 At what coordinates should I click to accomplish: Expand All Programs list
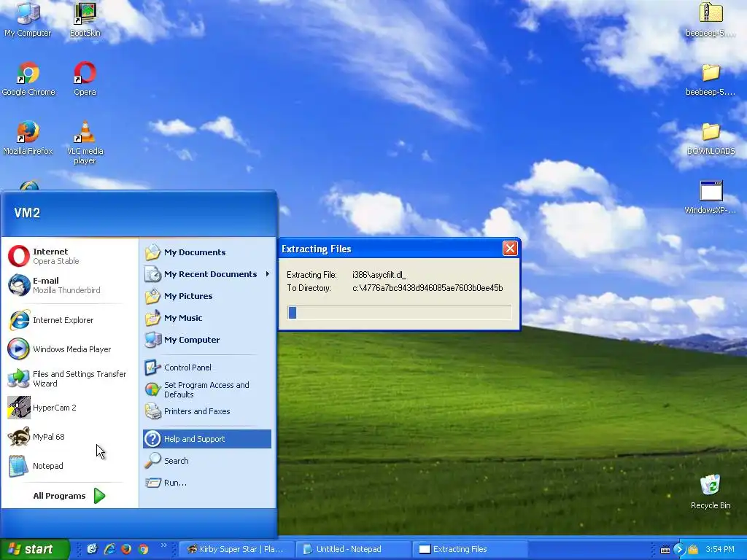pyautogui.click(x=69, y=496)
